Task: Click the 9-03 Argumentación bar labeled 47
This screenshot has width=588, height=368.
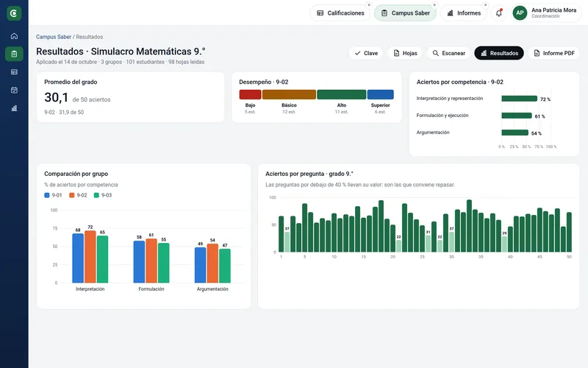Action: pyautogui.click(x=225, y=266)
